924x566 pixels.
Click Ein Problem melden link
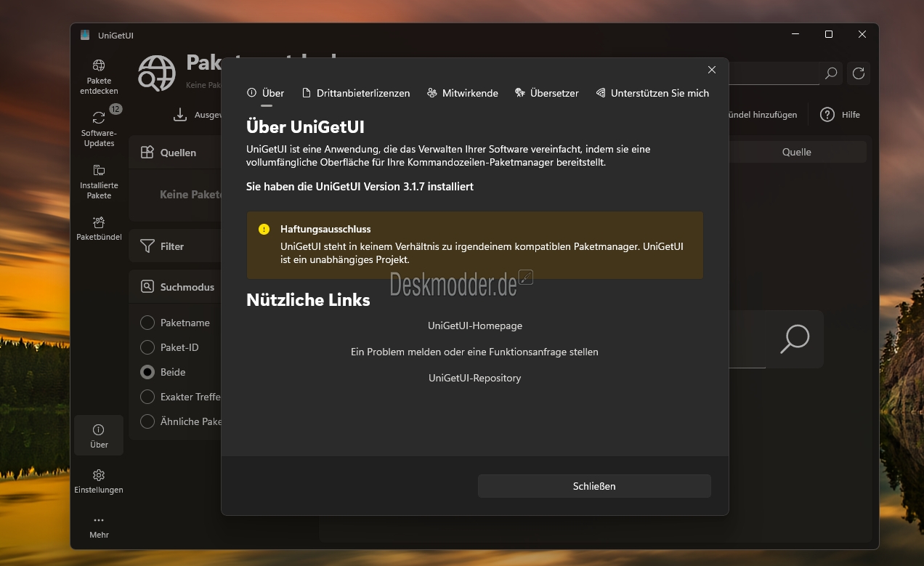[x=474, y=352]
